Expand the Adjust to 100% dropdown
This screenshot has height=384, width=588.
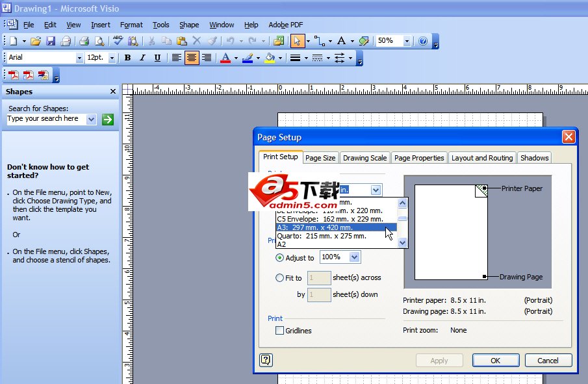point(354,257)
